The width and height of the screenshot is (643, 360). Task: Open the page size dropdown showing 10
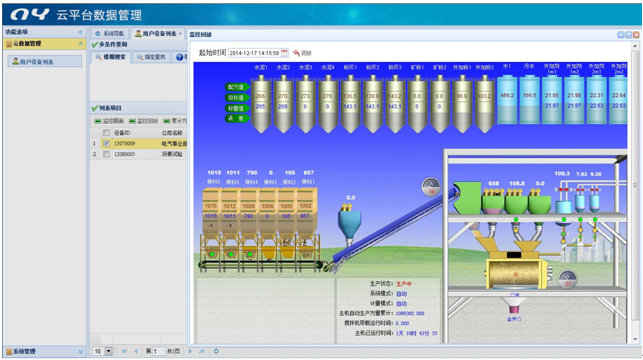pyautogui.click(x=109, y=351)
